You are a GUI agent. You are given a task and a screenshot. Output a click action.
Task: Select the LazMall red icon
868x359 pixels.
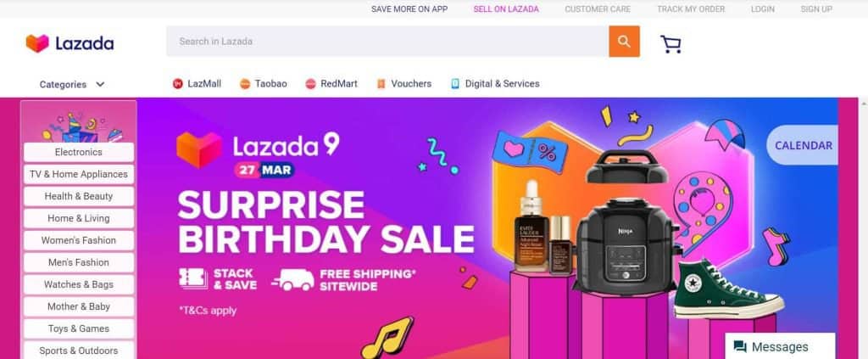coord(178,84)
